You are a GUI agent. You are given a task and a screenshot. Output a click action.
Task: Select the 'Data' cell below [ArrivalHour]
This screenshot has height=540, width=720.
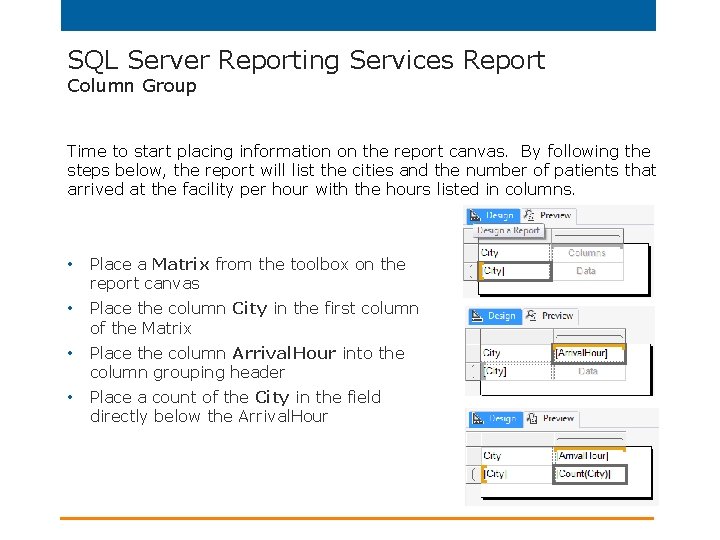click(x=589, y=371)
